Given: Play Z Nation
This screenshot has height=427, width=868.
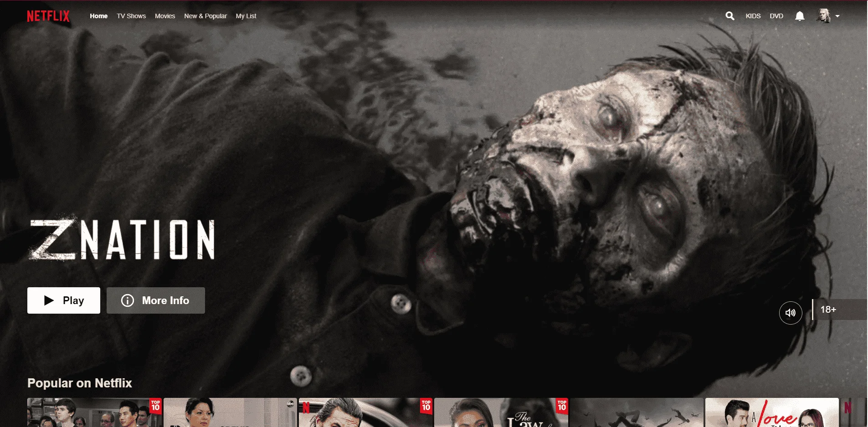Looking at the screenshot, I should (64, 300).
